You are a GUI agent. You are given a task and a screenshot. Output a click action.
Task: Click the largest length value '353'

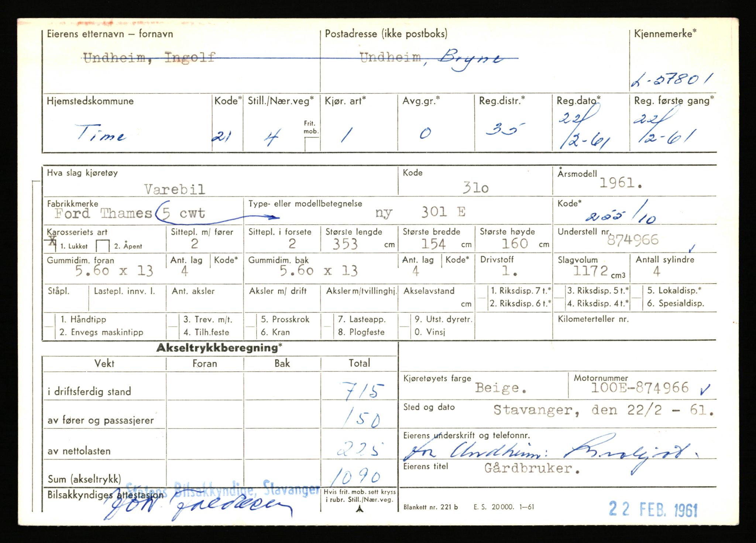coord(345,244)
